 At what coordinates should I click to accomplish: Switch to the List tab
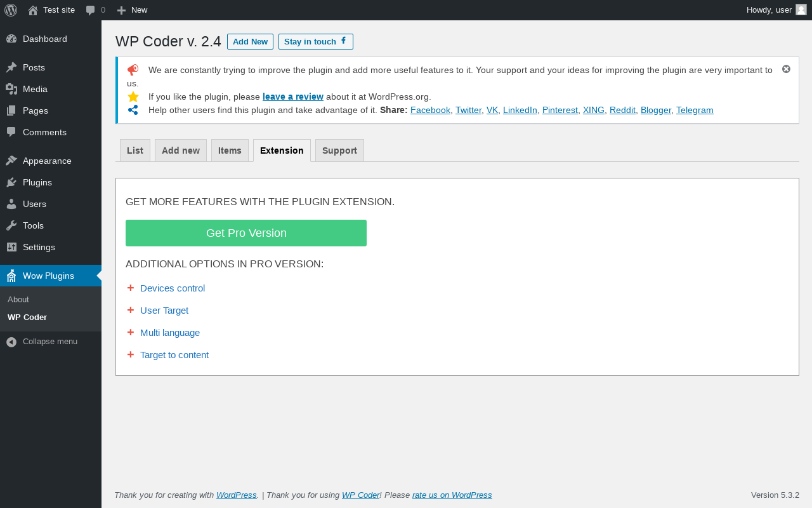135,150
